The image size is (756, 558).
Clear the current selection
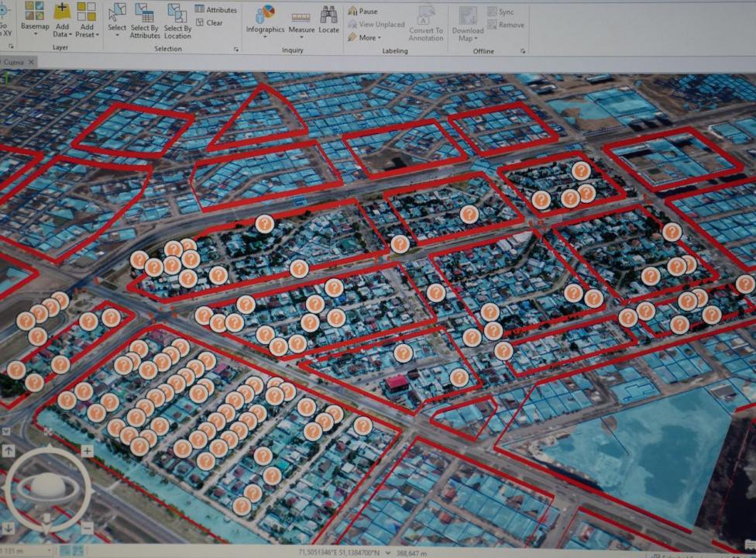click(x=209, y=23)
